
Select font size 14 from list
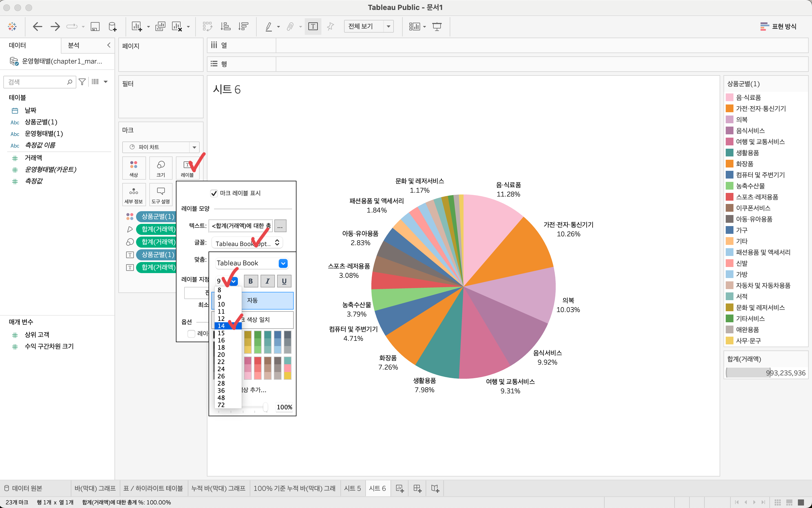coord(222,326)
